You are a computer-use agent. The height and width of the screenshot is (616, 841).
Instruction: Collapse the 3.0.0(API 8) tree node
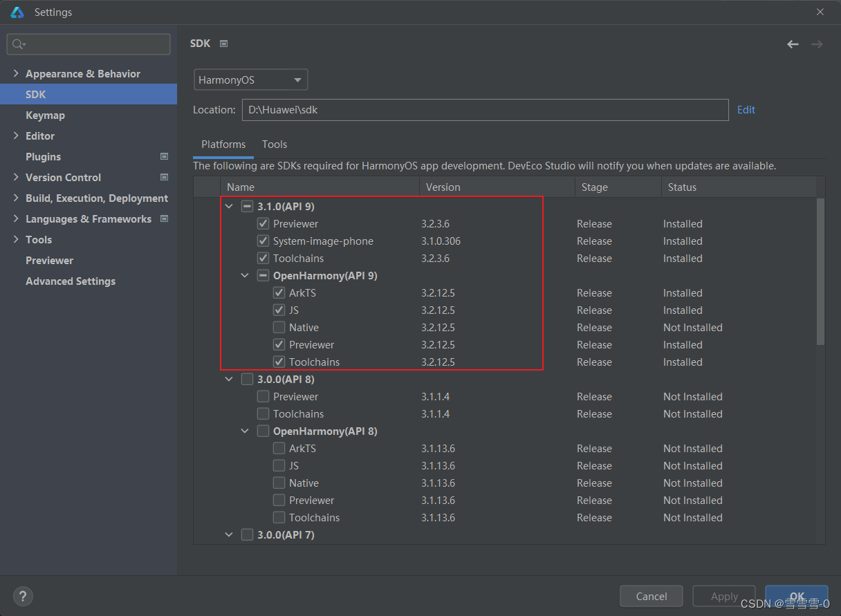click(x=229, y=379)
